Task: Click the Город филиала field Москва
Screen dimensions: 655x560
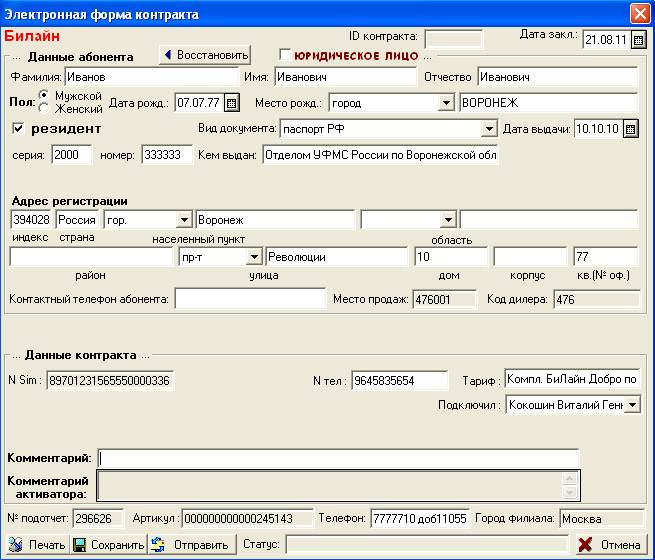Action: point(601,518)
